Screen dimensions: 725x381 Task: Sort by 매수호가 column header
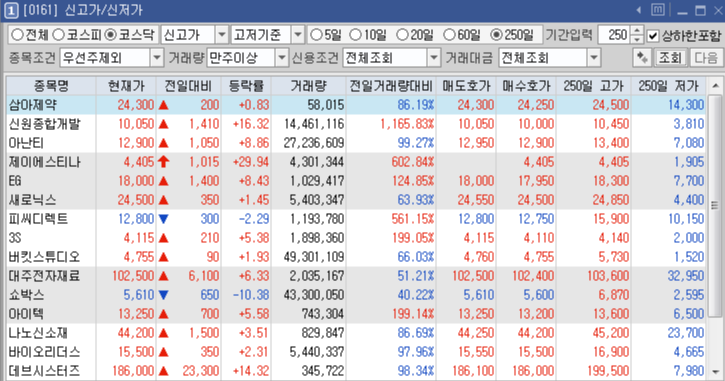[x=526, y=86]
